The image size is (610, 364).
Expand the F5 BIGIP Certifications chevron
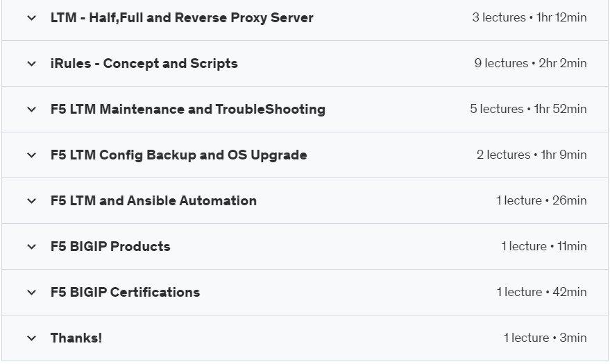pyautogui.click(x=31, y=293)
